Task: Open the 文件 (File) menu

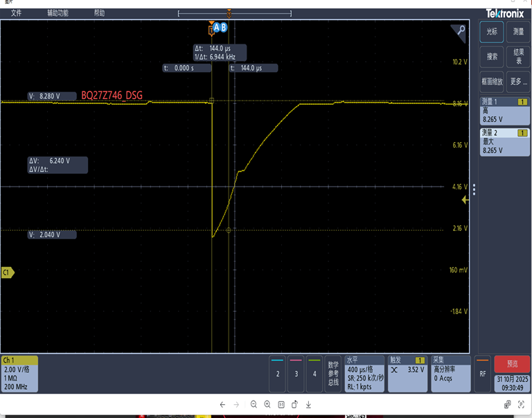Action: 16,13
